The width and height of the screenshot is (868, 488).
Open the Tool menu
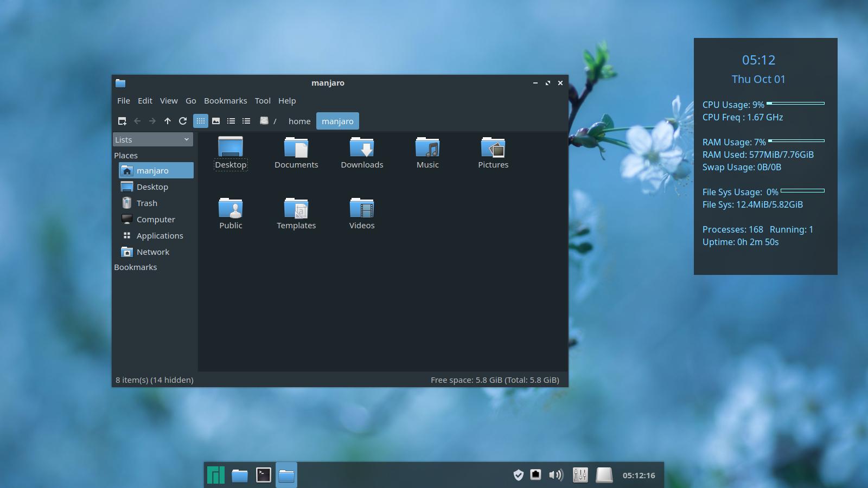(263, 101)
